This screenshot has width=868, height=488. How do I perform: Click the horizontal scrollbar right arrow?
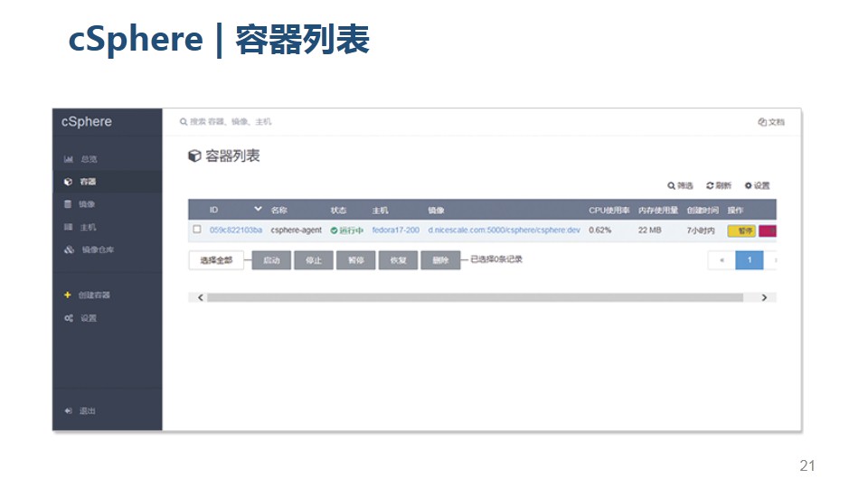pos(765,297)
